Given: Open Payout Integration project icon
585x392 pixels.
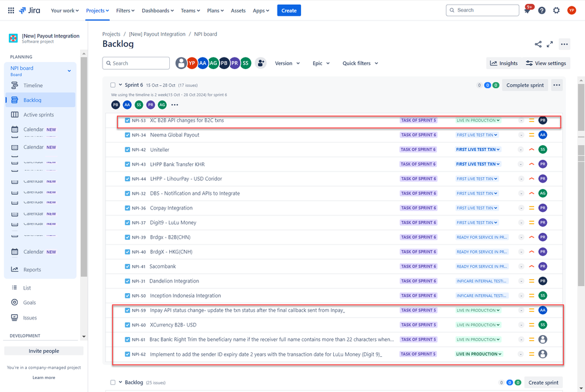Looking at the screenshot, I should pyautogui.click(x=13, y=38).
